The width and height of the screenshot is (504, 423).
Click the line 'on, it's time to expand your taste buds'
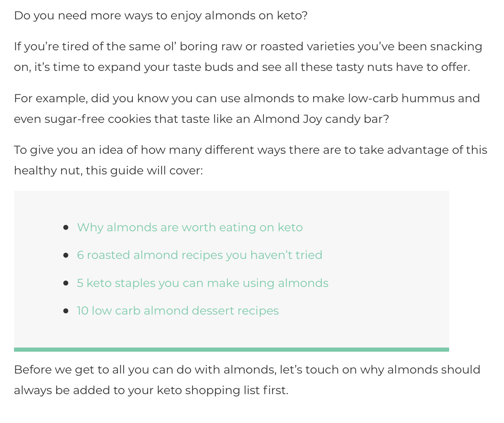[242, 67]
